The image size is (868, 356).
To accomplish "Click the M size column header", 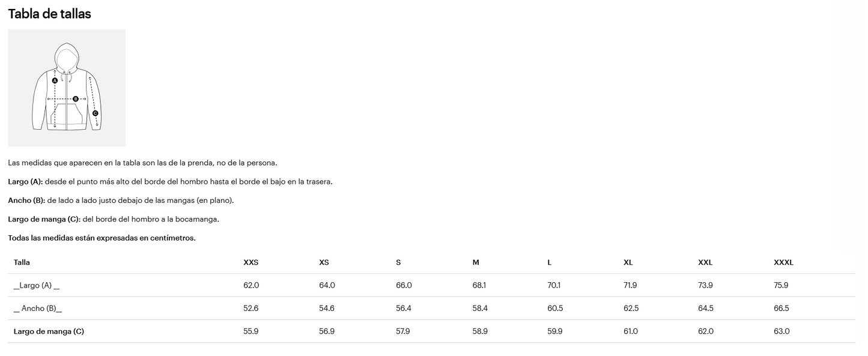I will tap(476, 262).
